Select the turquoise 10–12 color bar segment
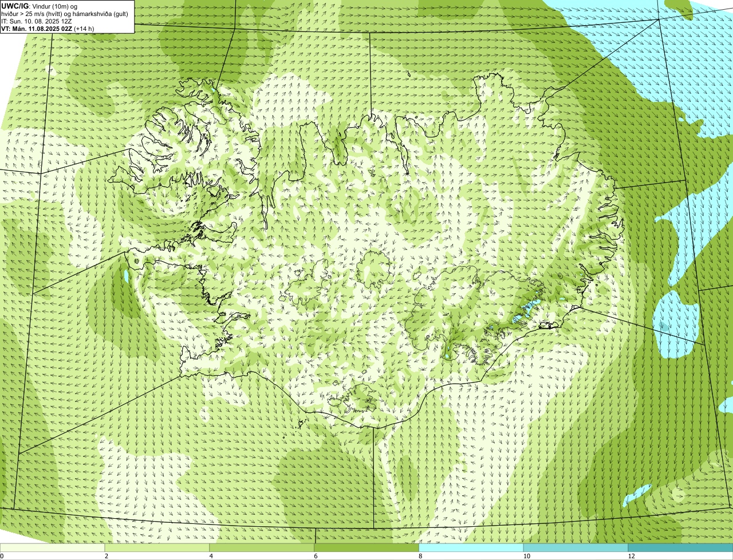Image resolution: width=733 pixels, height=560 pixels. pyautogui.click(x=576, y=548)
